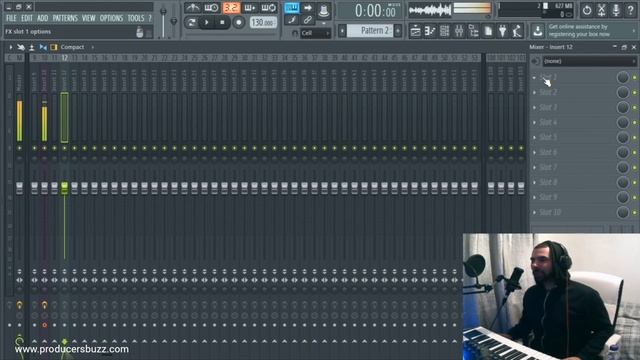Open the ADD menu
640x360 pixels.
(42, 18)
